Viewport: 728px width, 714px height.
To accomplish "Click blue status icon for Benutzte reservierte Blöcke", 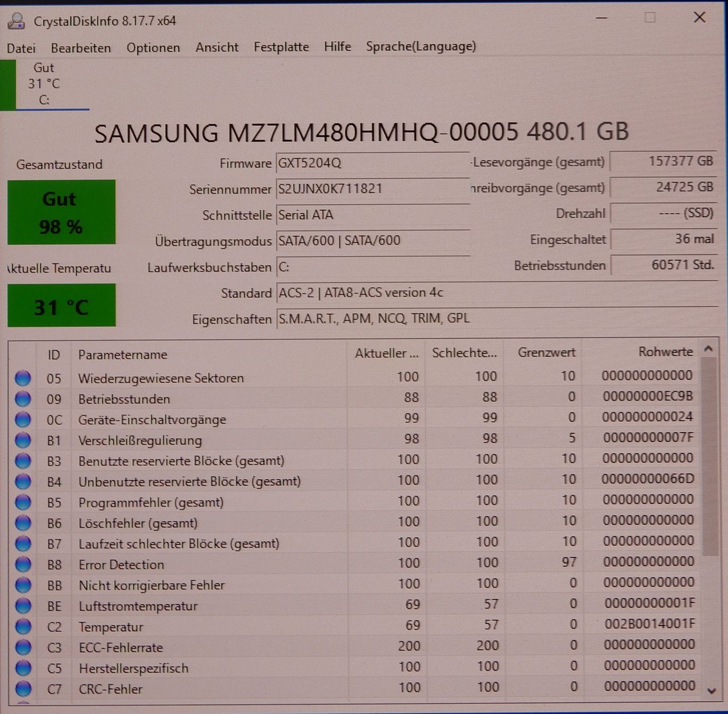I will coord(23,461).
